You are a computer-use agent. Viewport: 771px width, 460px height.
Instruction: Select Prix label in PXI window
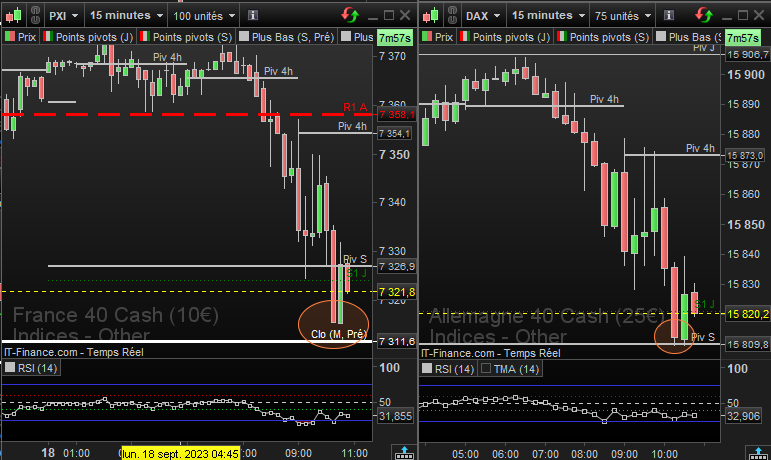click(x=21, y=37)
